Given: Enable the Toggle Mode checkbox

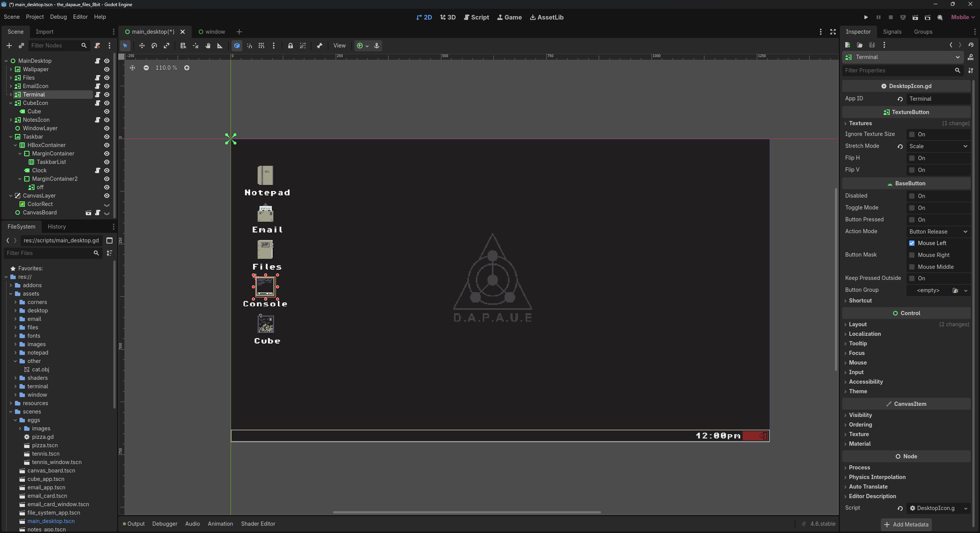Looking at the screenshot, I should (x=912, y=208).
